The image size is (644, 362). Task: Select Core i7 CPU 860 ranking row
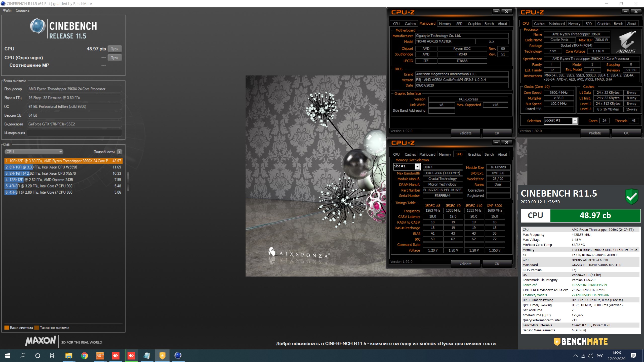point(63,192)
